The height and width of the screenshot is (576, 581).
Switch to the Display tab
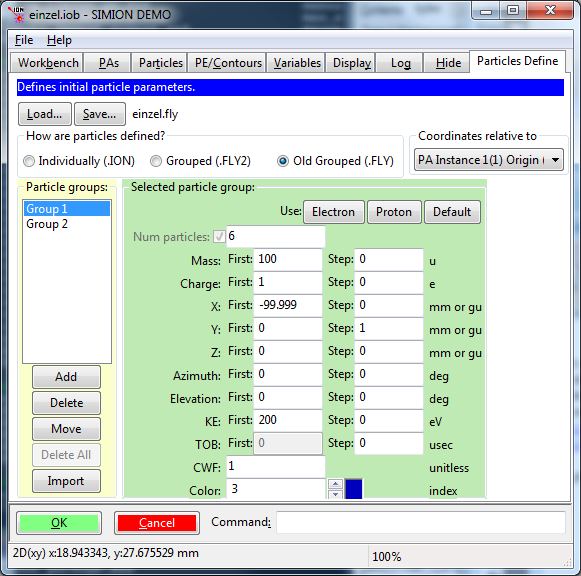[352, 63]
